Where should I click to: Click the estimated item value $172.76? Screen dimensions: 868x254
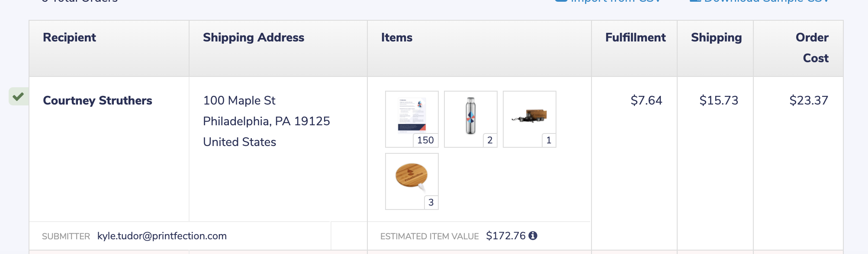point(505,236)
